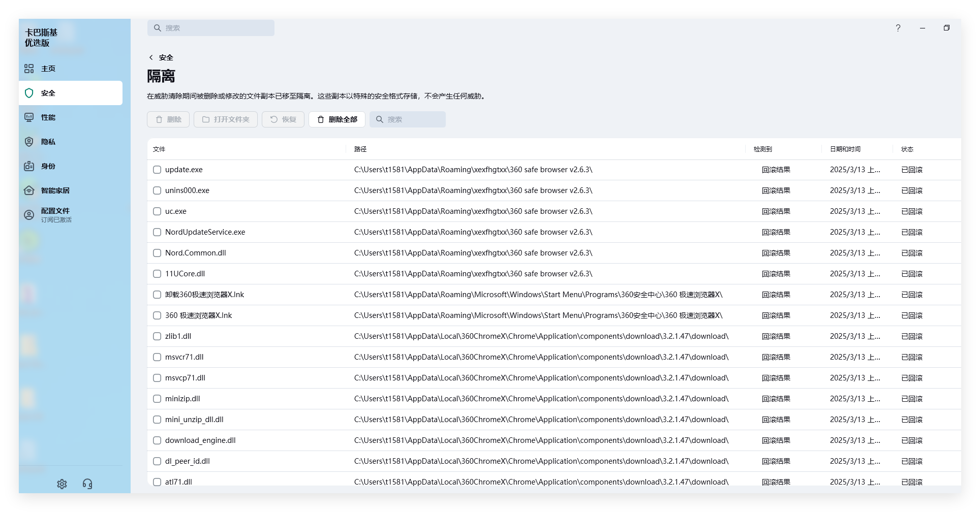Select the file name 360 极速浏览器X.lnk
The image size is (980, 512).
click(198, 315)
